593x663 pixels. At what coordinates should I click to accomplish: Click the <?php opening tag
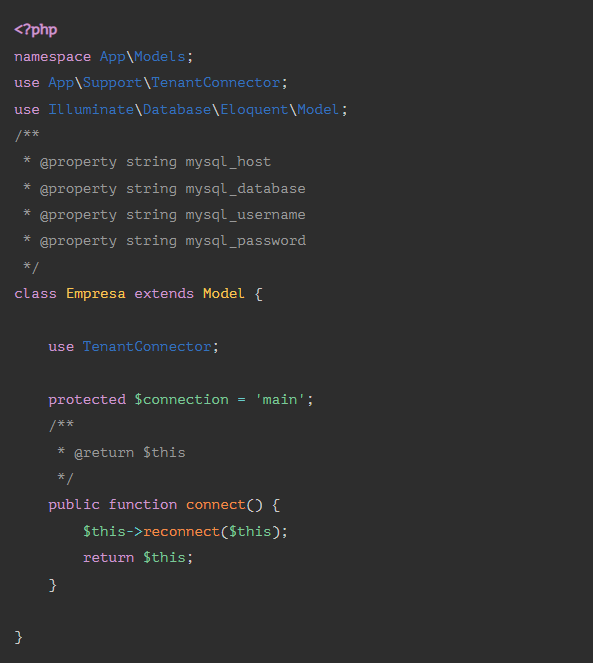pos(36,30)
